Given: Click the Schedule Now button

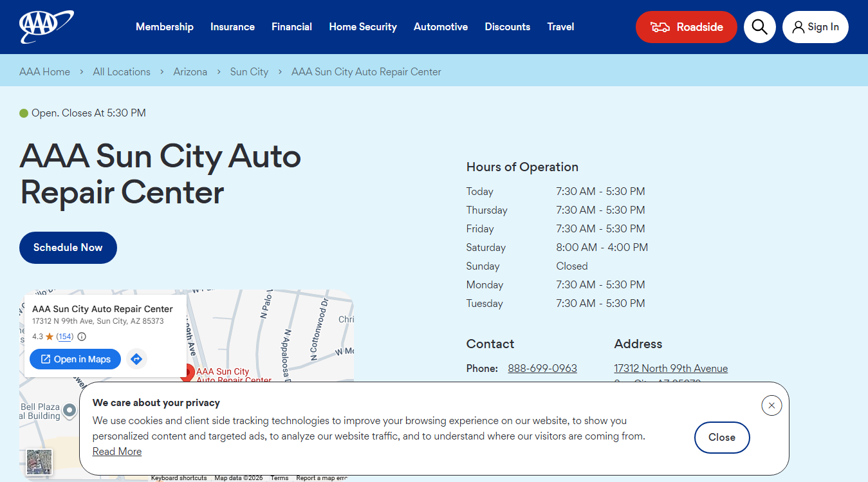Looking at the screenshot, I should (x=68, y=248).
